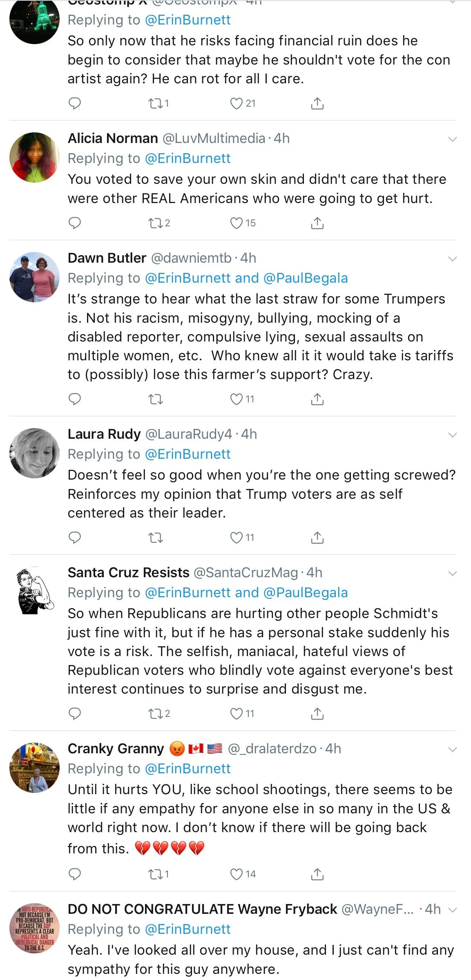Reply to the 'He can rot' tweet
Screen dimensions: 471x980
pyautogui.click(x=74, y=103)
